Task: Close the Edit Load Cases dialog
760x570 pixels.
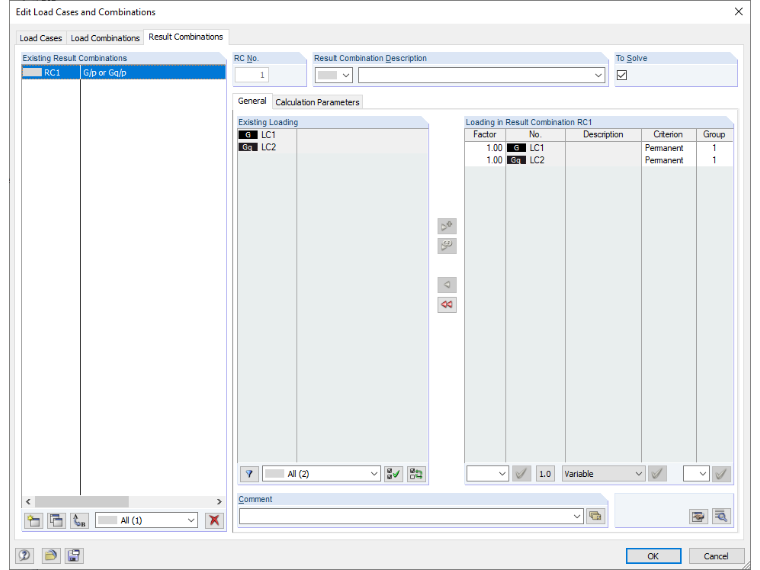Action: point(738,11)
